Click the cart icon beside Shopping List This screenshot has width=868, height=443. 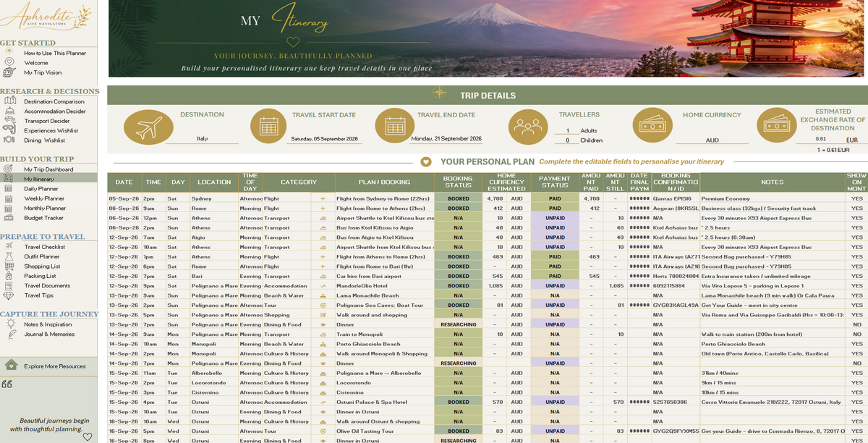point(9,266)
